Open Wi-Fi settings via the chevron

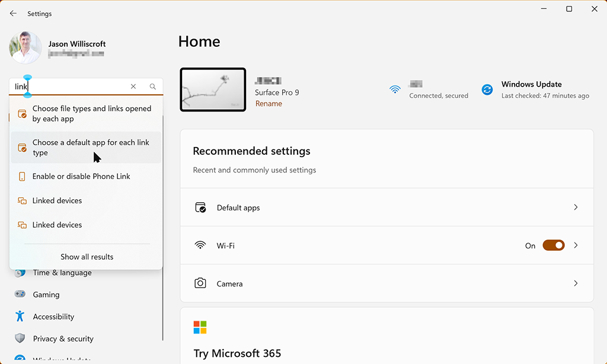(x=576, y=245)
